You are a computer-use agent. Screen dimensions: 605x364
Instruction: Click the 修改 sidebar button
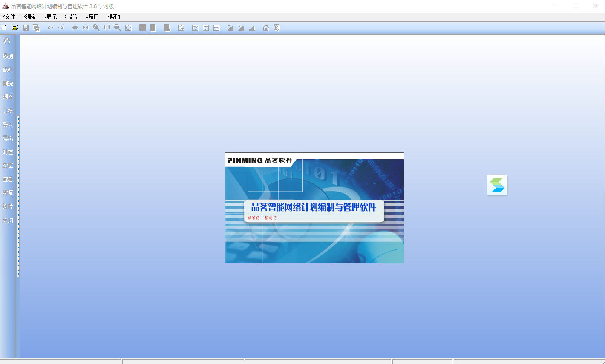[8, 69]
